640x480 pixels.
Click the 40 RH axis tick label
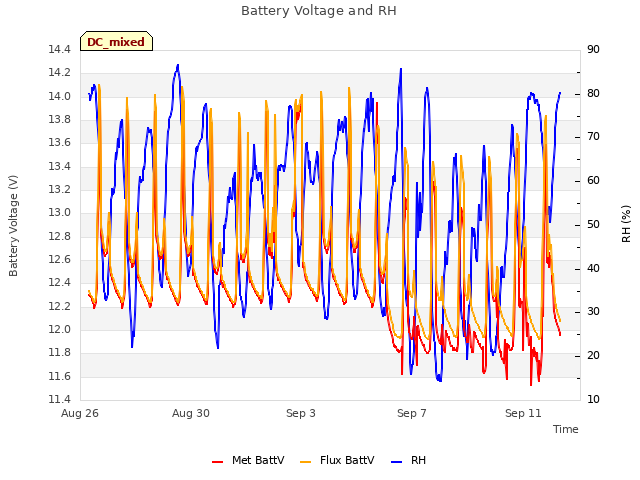(x=593, y=269)
